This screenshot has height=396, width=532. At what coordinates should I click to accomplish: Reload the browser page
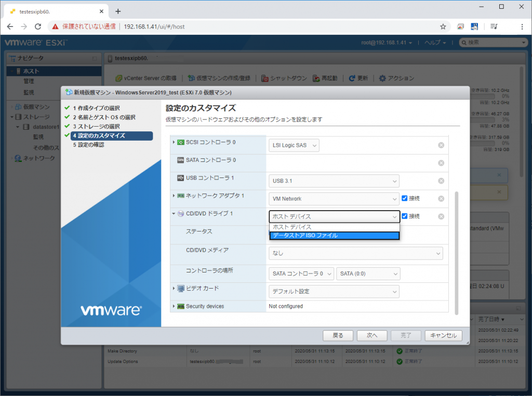(x=38, y=26)
